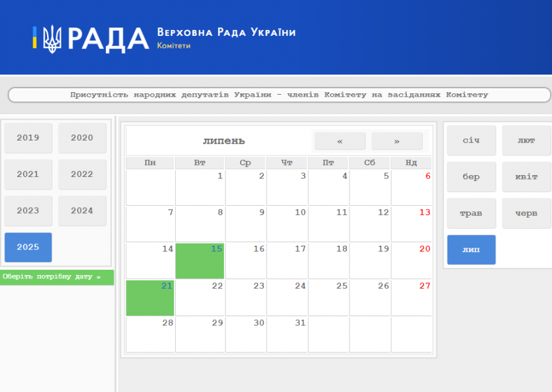Image resolution: width=552 pixels, height=392 pixels.
Task: Click Верховна Рада України title
Action: [227, 32]
